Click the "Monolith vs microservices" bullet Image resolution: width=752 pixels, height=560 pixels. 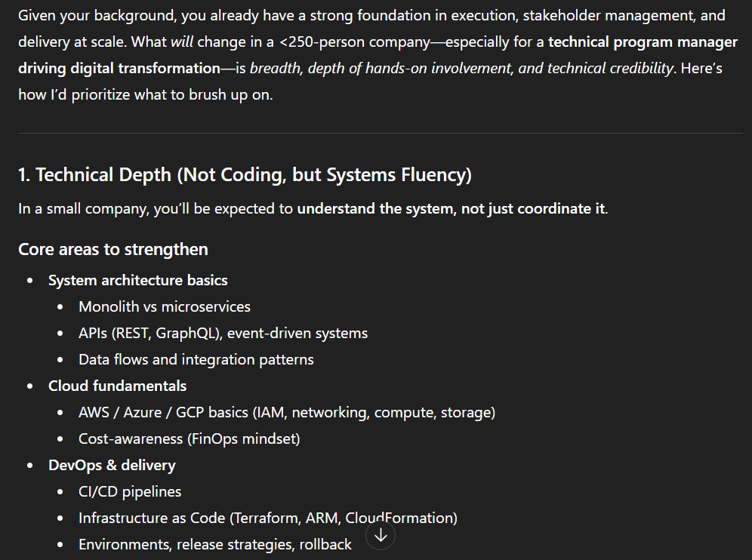165,306
